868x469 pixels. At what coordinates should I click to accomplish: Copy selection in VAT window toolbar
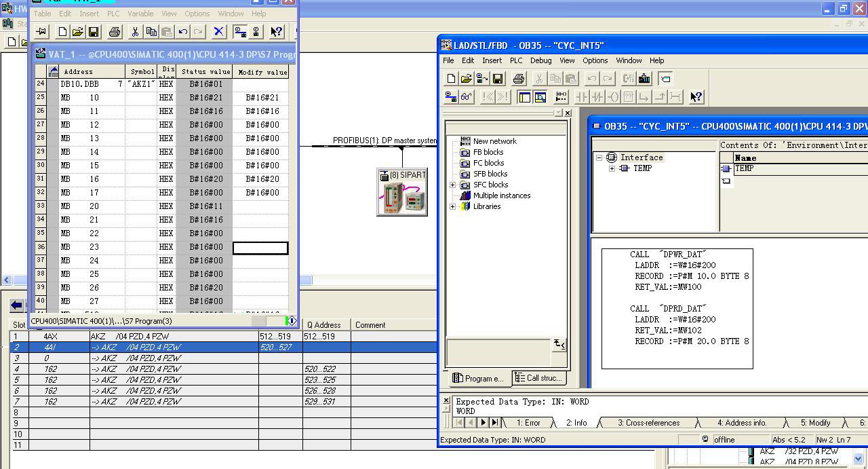[151, 31]
